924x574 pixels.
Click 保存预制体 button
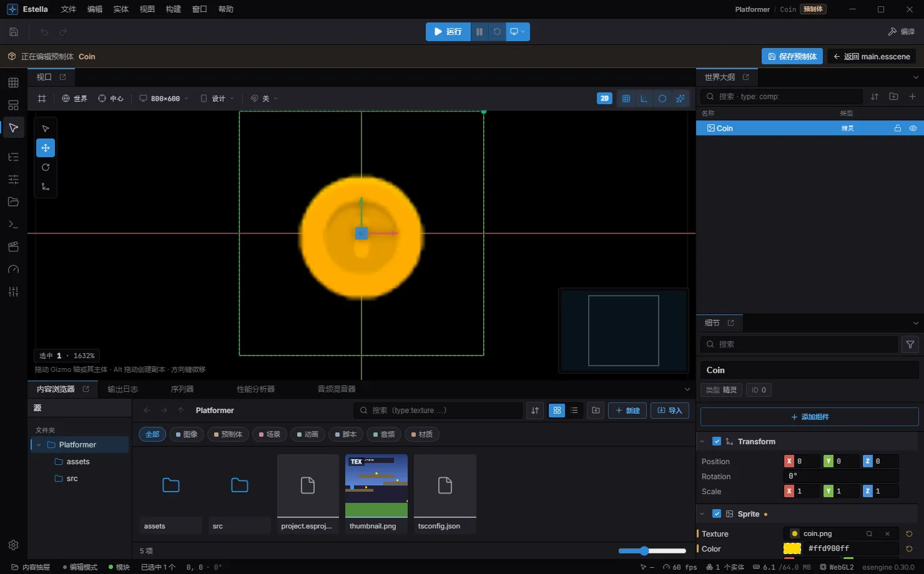click(792, 56)
